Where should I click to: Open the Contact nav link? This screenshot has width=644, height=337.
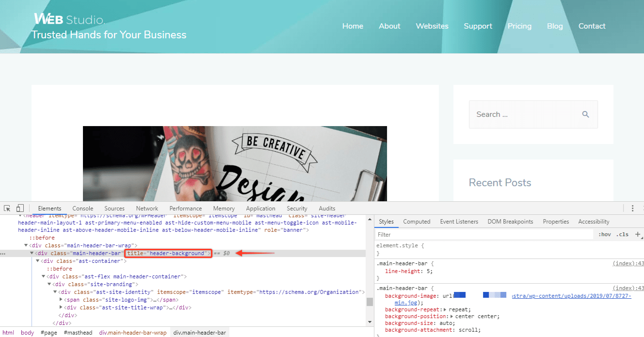click(592, 26)
